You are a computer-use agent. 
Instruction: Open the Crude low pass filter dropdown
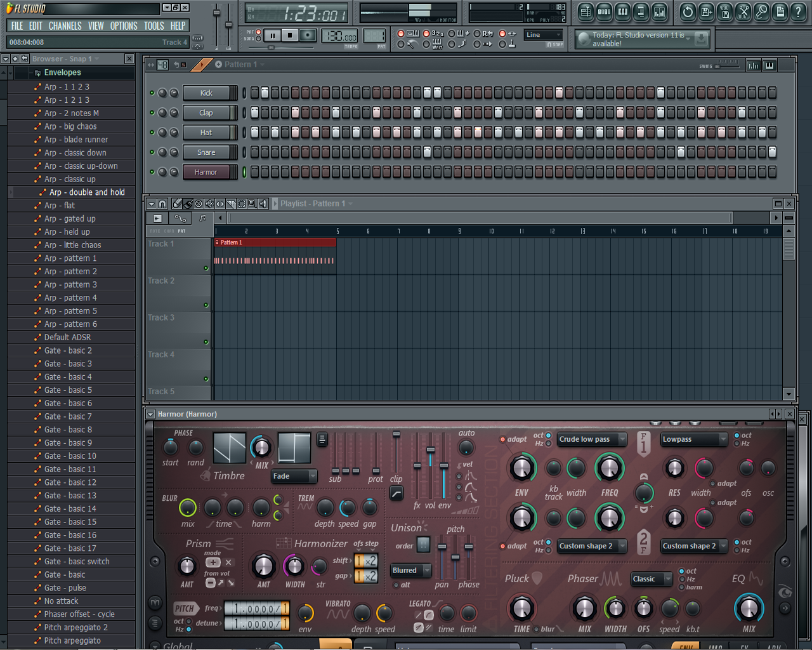591,439
